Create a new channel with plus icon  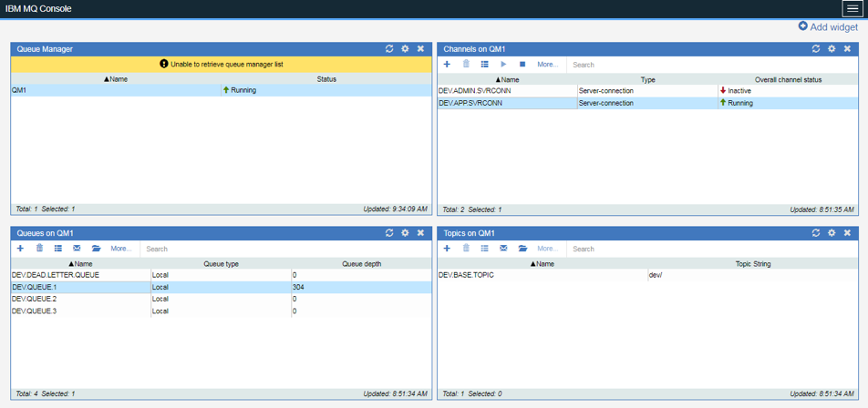tap(448, 64)
